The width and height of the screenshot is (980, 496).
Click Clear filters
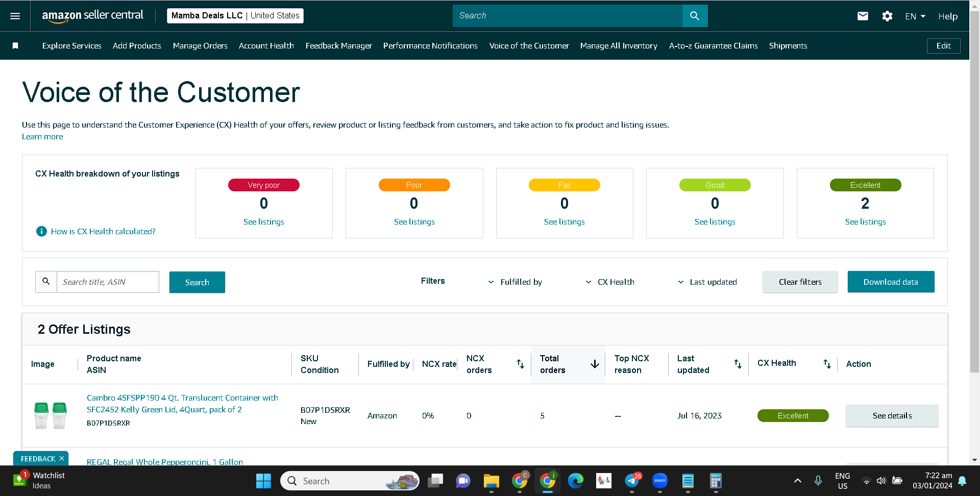pos(800,282)
